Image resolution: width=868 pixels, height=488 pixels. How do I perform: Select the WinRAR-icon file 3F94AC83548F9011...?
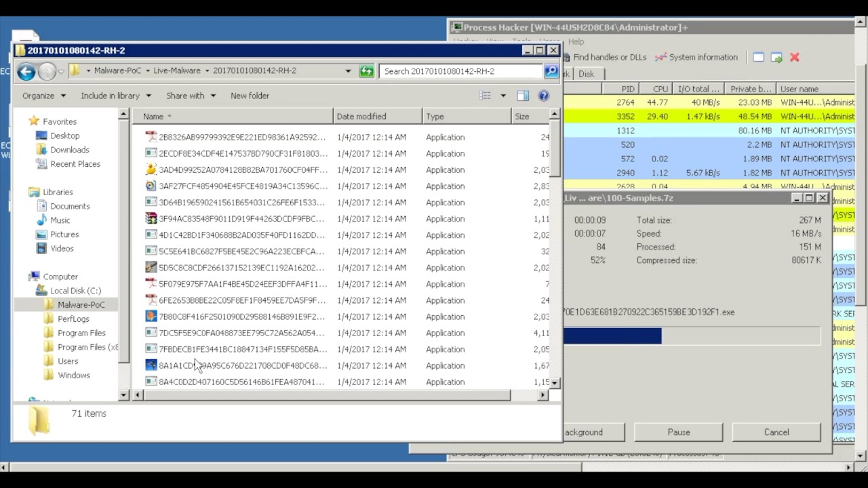[x=235, y=218]
